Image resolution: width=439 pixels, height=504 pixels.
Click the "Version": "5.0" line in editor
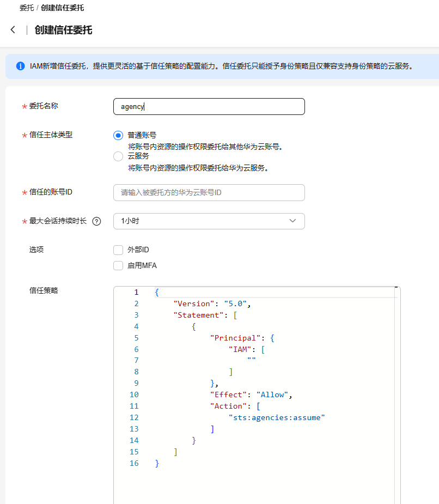(212, 303)
